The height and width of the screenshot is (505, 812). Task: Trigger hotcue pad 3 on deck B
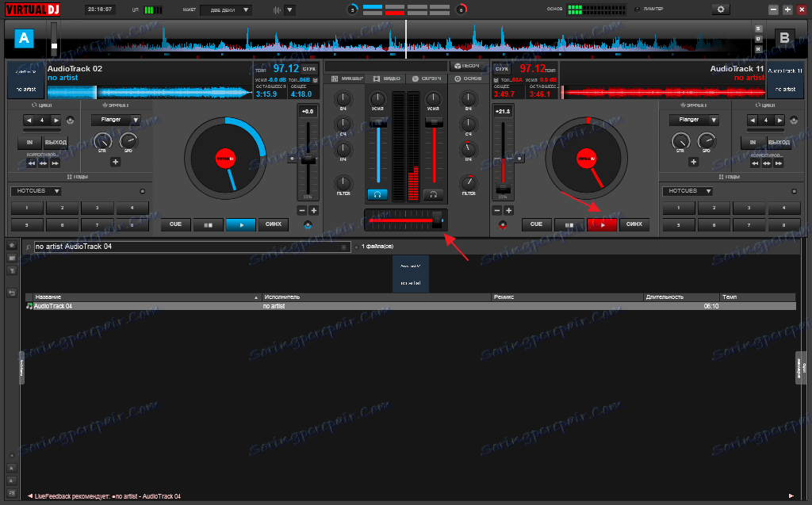749,208
